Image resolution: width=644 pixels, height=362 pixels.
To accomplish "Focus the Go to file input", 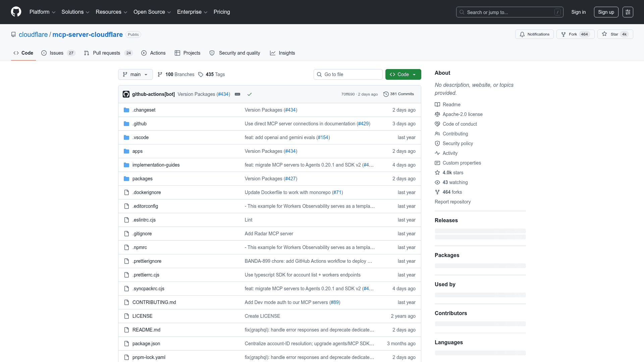I will (x=348, y=74).
